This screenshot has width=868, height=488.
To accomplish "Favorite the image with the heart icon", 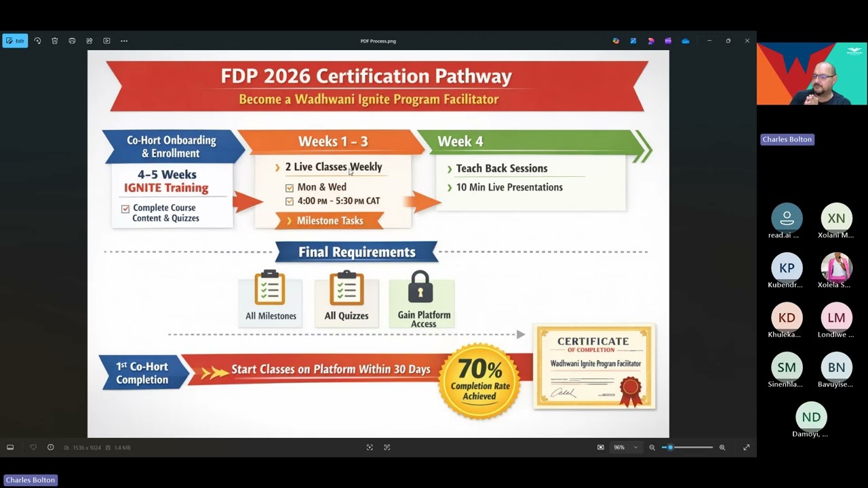I will pos(33,447).
